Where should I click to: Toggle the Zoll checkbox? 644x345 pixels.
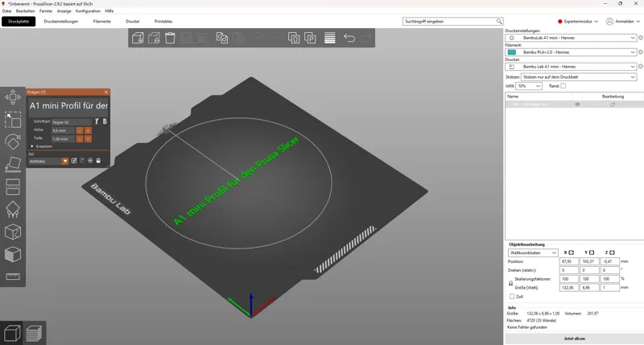512,296
